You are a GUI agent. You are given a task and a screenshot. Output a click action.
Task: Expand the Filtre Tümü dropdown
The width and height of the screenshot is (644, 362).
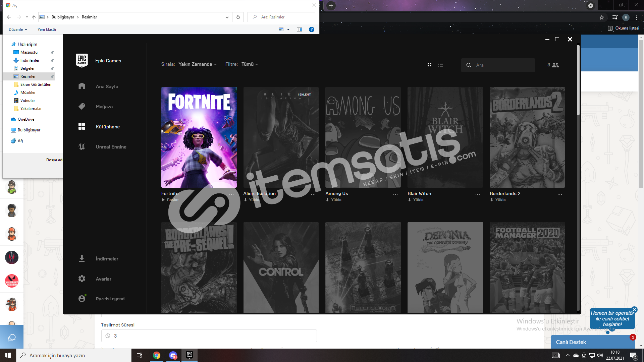point(250,64)
